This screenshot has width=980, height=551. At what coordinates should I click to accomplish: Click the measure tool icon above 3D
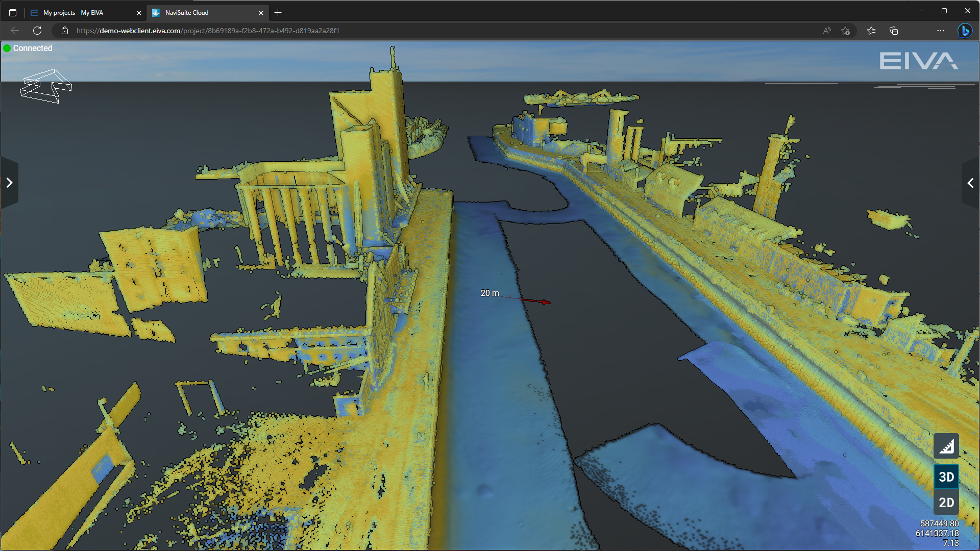946,446
